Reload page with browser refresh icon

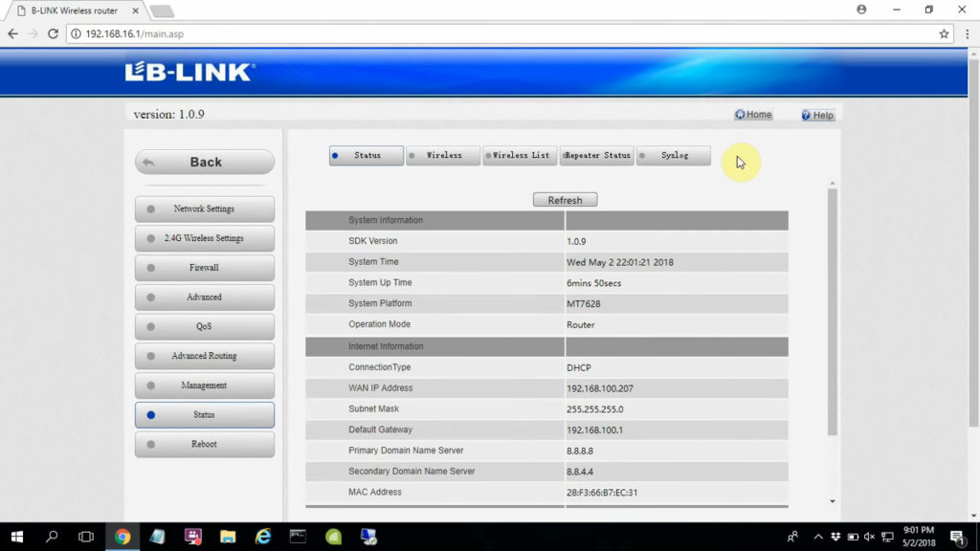[56, 33]
